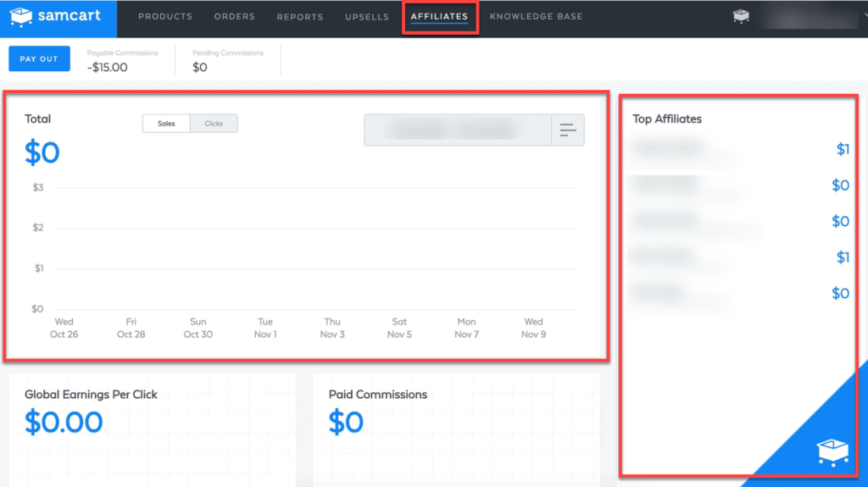Go to the Reports section
868x487 pixels.
point(299,17)
